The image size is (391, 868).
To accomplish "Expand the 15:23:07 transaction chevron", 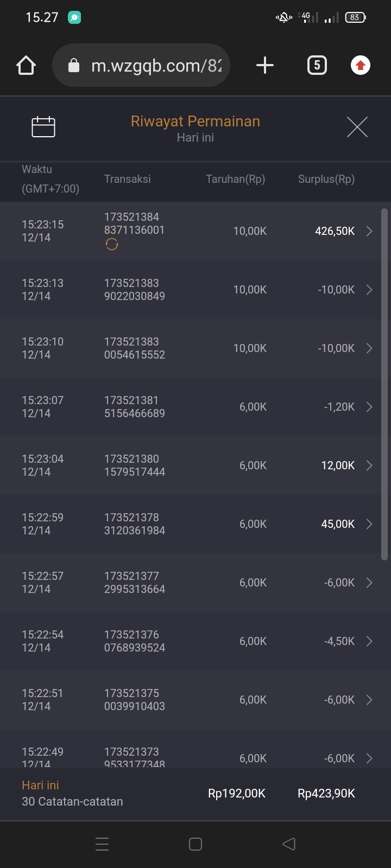I will click(x=369, y=407).
